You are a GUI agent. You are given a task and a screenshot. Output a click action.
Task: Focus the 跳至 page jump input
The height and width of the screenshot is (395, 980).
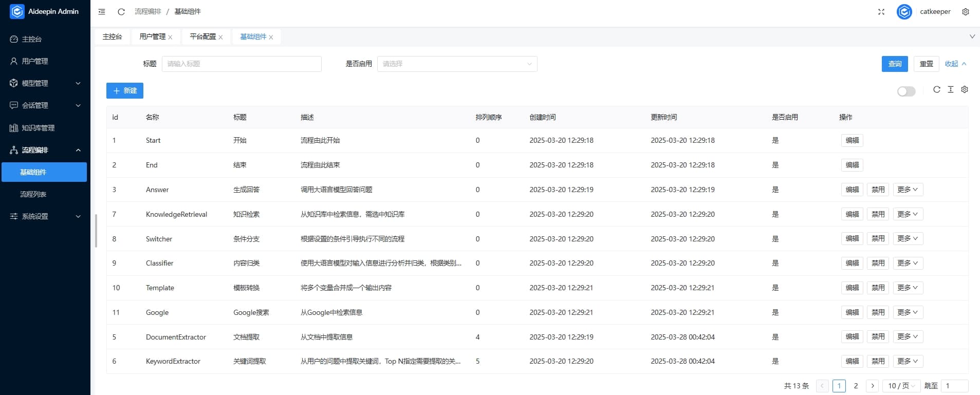point(954,386)
